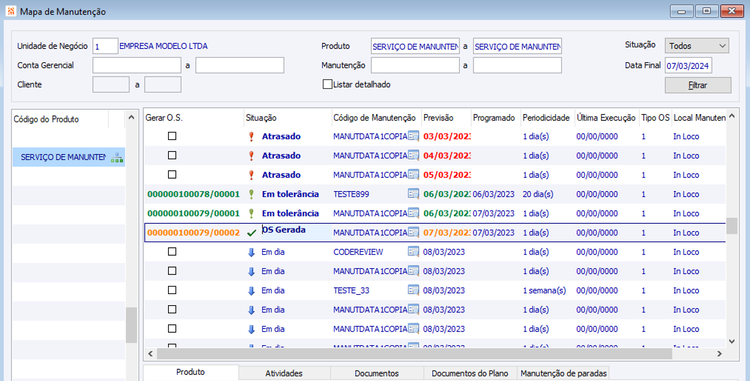
Task: Click the Data Final date field
Action: [x=688, y=65]
